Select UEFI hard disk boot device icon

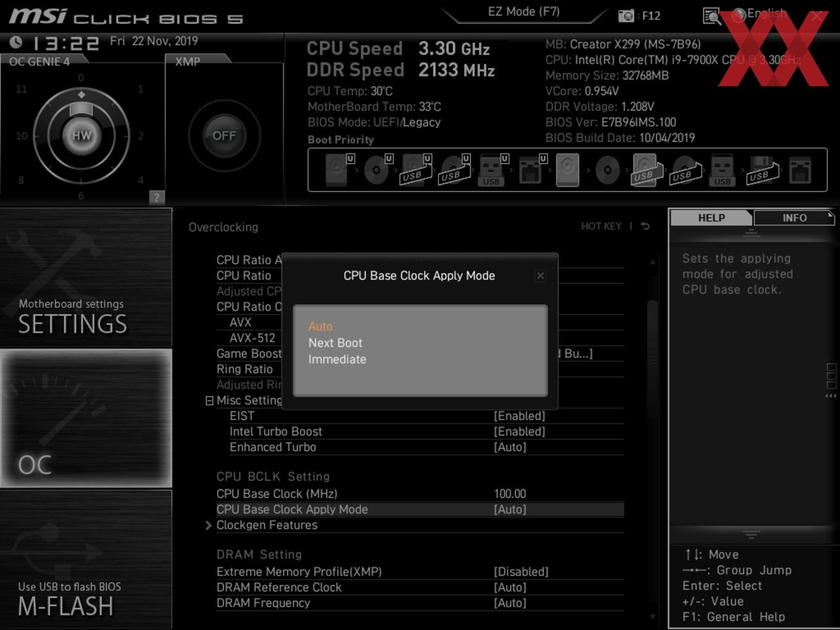click(x=338, y=169)
